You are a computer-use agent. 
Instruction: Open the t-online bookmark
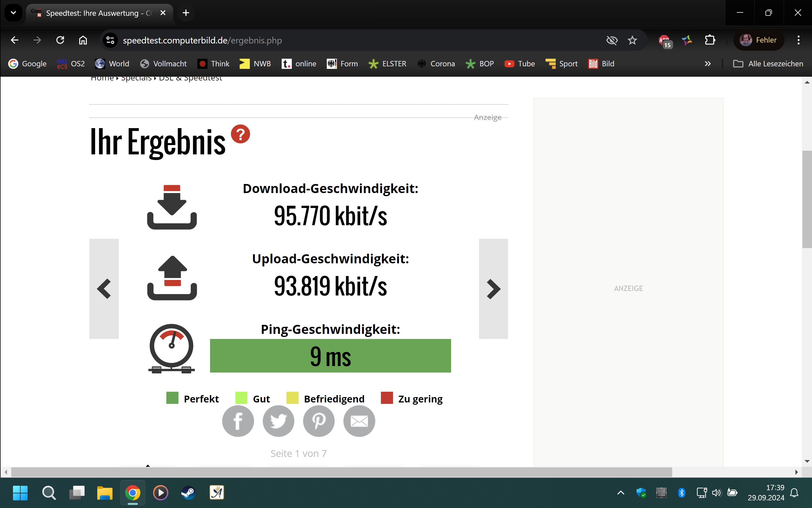click(299, 63)
